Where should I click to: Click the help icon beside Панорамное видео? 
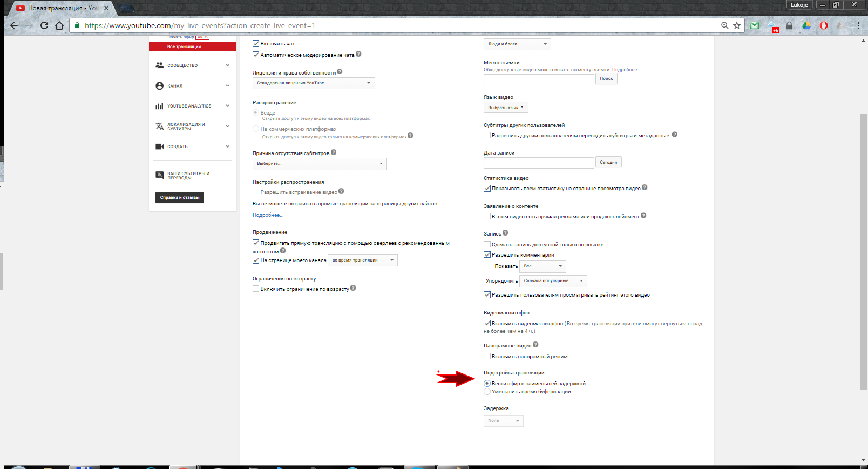point(535,345)
